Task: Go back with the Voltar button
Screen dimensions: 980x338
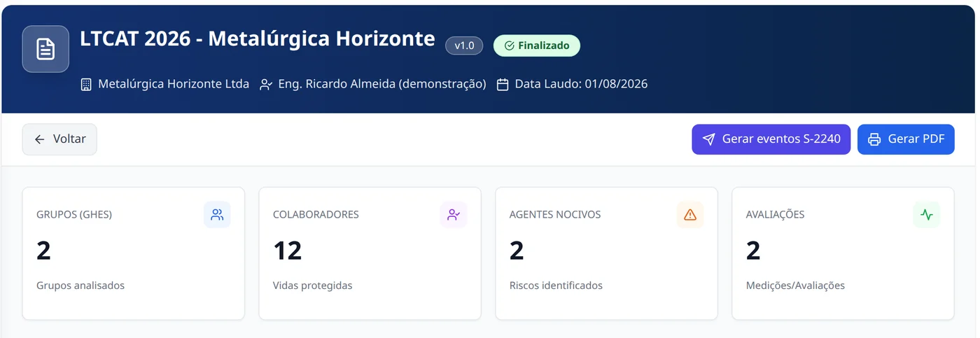Action: pyautogui.click(x=59, y=139)
